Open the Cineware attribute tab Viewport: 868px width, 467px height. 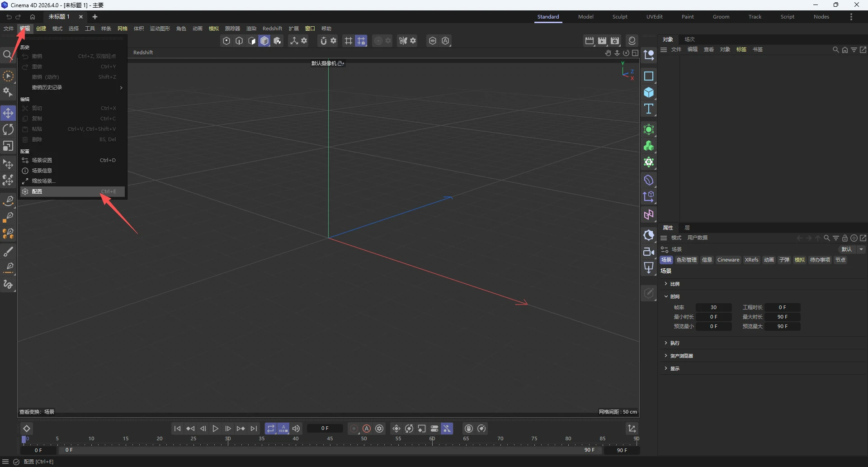(x=728, y=260)
